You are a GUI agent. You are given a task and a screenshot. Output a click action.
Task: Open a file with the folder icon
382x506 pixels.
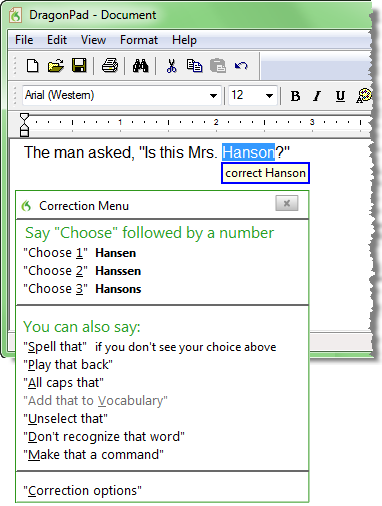coord(55,65)
